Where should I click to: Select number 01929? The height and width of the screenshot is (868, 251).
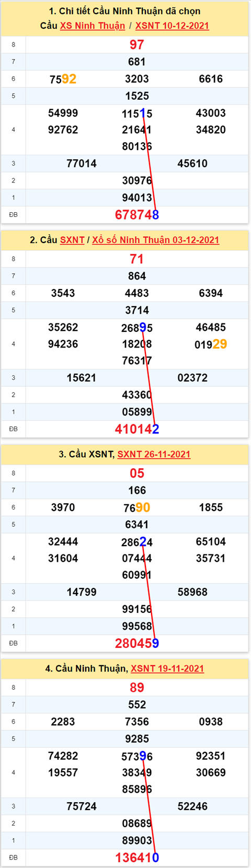tap(211, 344)
